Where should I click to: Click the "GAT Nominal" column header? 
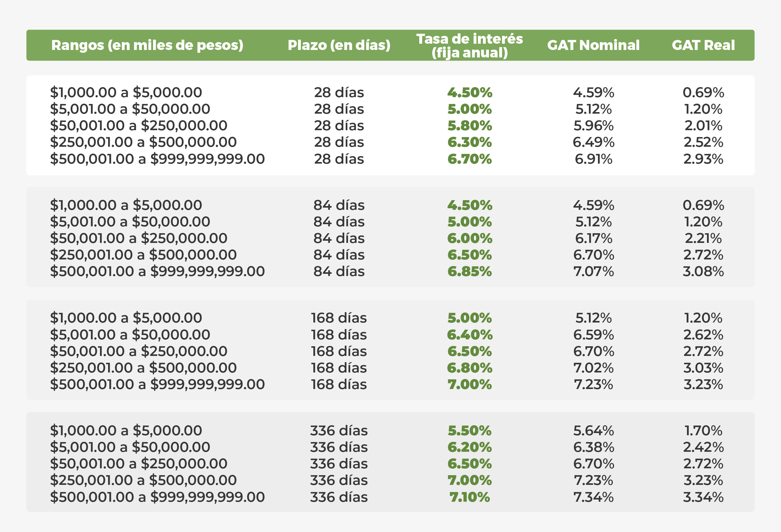point(593,45)
